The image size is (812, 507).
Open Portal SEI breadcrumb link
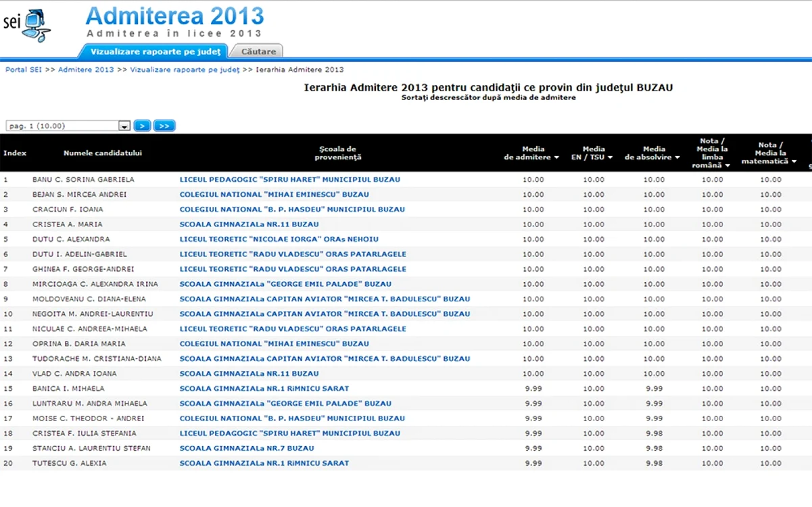click(24, 70)
